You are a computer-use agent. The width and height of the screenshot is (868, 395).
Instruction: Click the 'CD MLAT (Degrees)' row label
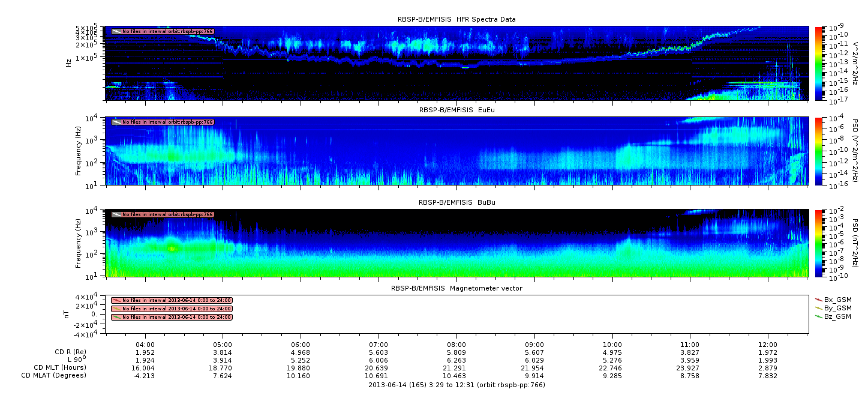54,375
